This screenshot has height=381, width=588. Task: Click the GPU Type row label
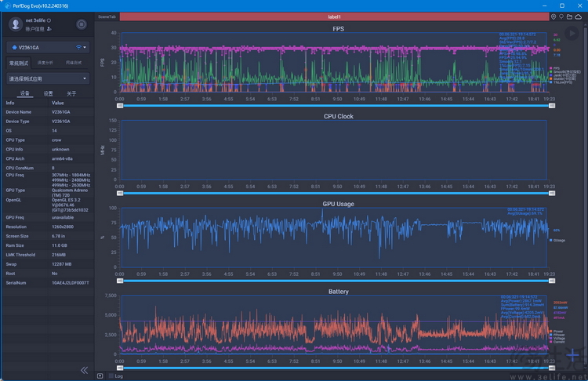(16, 190)
